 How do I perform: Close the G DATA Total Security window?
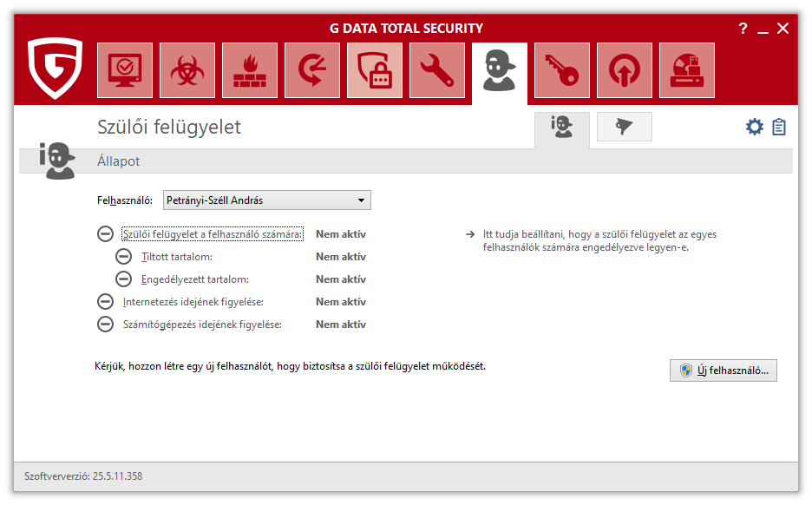[x=783, y=29]
